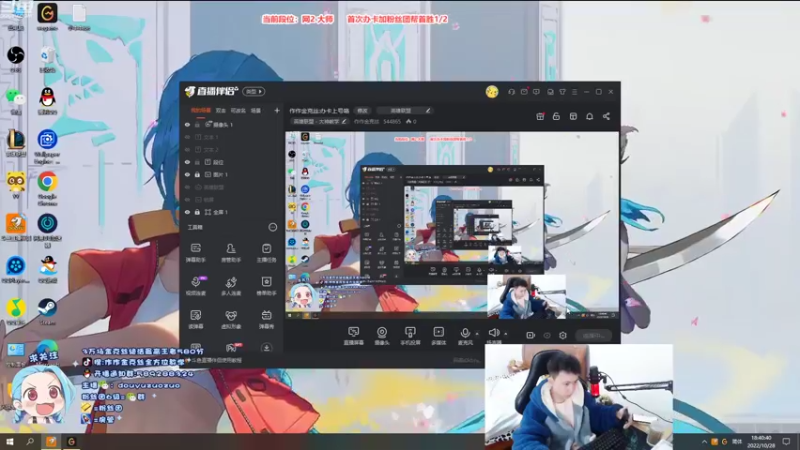Switch to the fourth scene tab
This screenshot has height=450, width=800.
click(x=256, y=110)
